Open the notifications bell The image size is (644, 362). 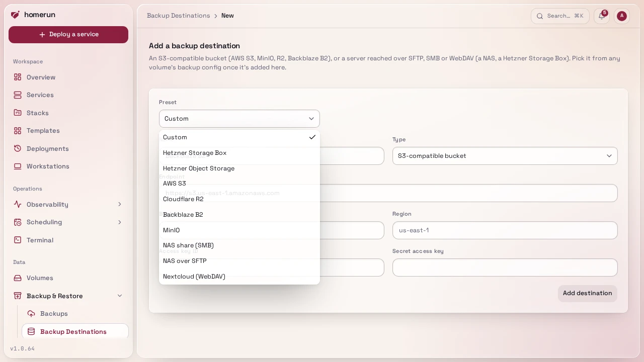pyautogui.click(x=602, y=16)
